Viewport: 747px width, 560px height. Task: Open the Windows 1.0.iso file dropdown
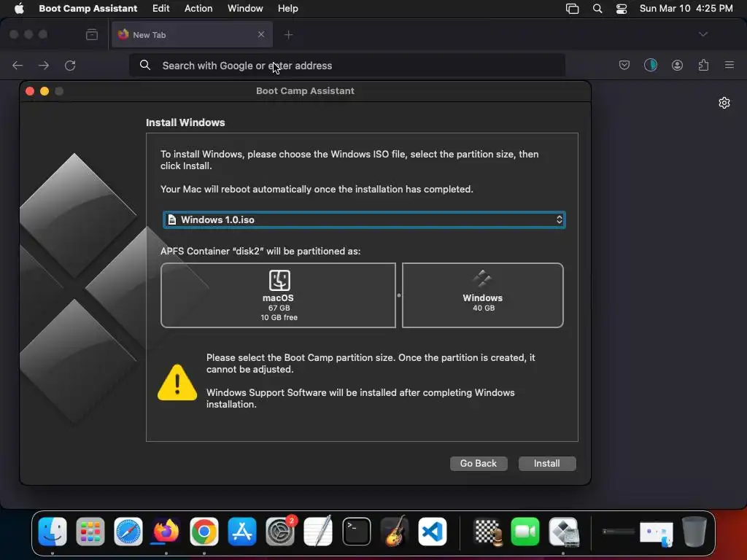pos(365,219)
